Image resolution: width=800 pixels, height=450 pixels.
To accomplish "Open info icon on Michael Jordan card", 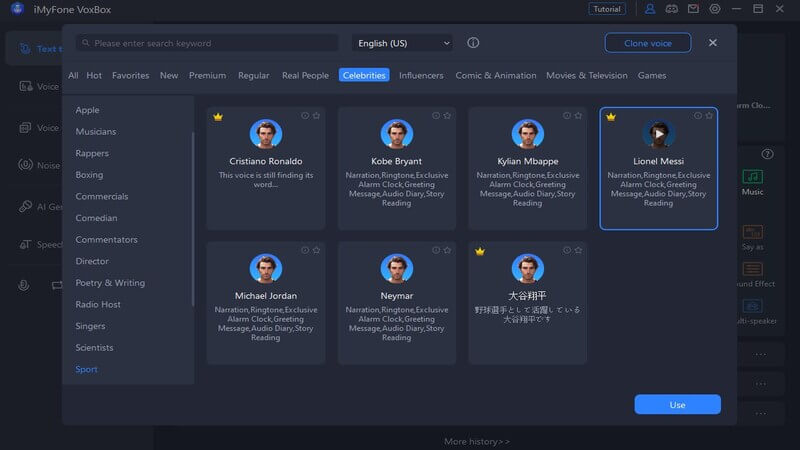I will 305,250.
